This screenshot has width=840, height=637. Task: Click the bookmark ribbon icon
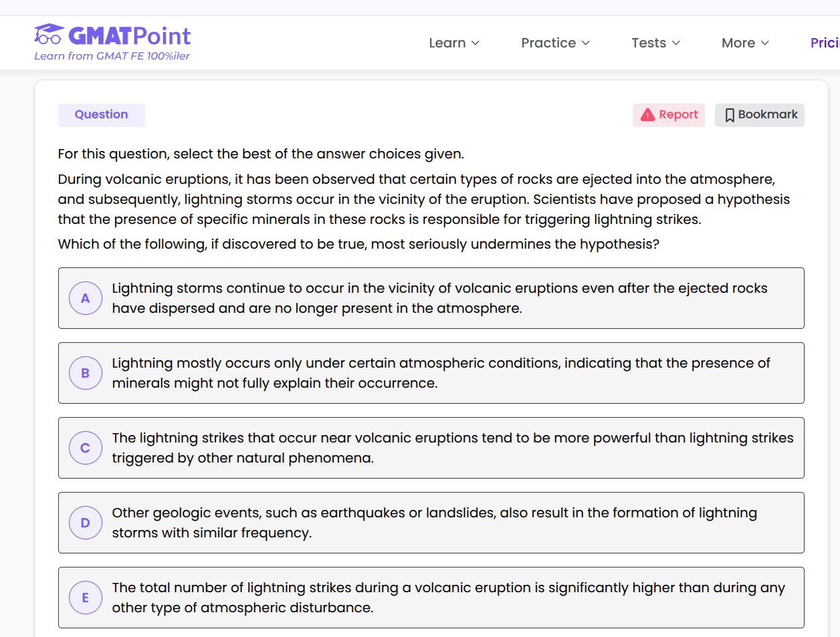click(x=729, y=115)
